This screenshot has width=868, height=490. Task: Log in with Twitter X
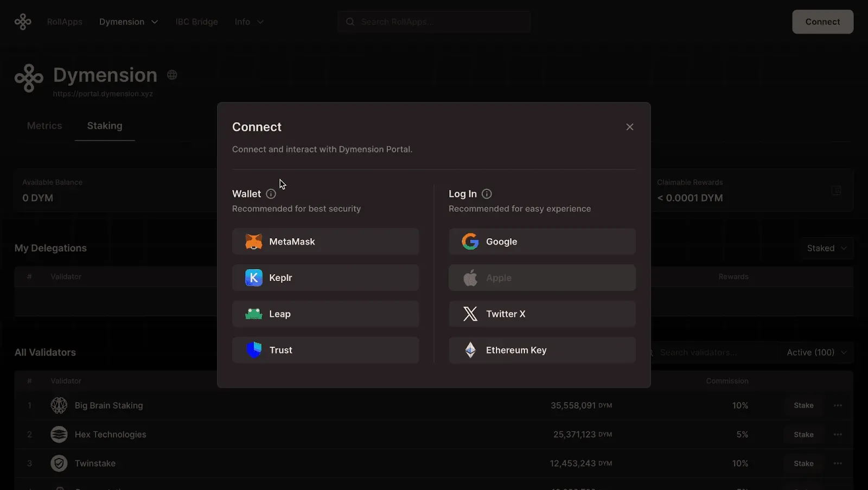click(542, 314)
